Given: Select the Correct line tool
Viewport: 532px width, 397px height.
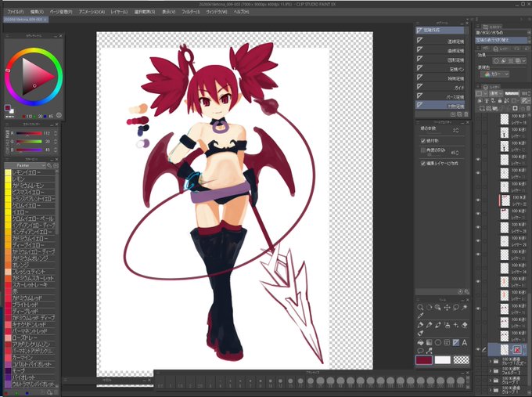Looking at the screenshot, I should click(x=430, y=351).
